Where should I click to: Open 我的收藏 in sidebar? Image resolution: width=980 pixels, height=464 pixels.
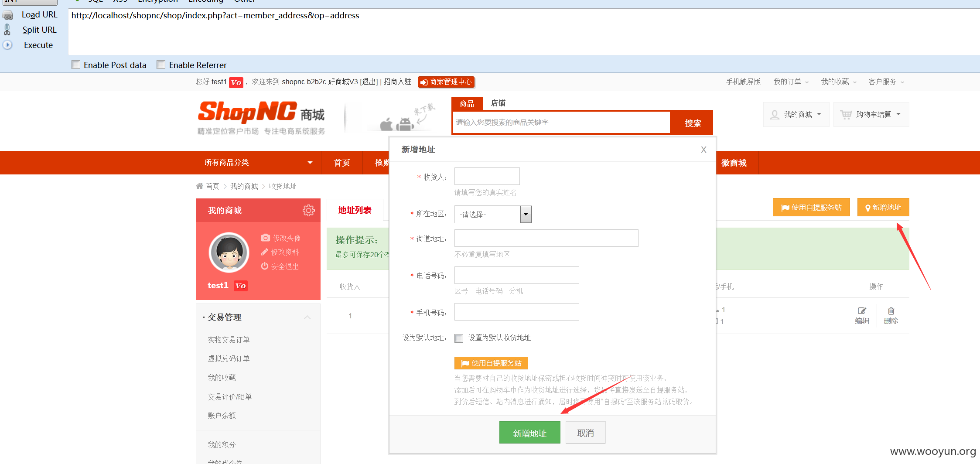pos(222,378)
